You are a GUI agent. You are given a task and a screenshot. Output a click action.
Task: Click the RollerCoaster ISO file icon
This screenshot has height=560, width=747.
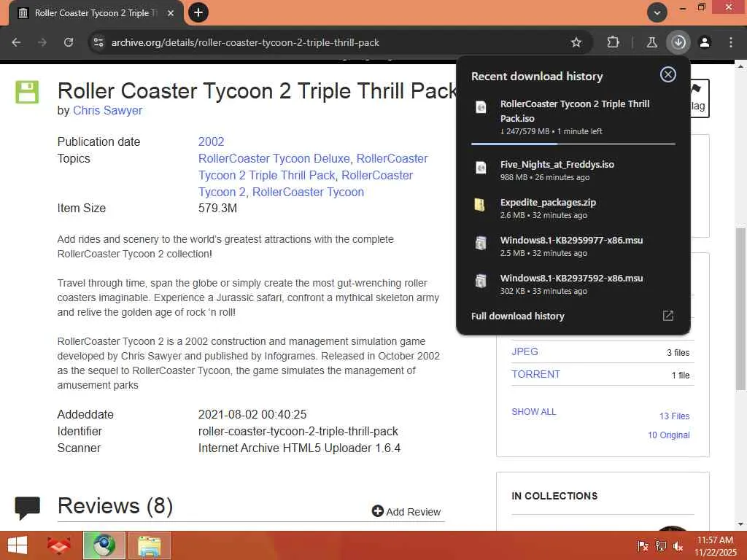[481, 107]
